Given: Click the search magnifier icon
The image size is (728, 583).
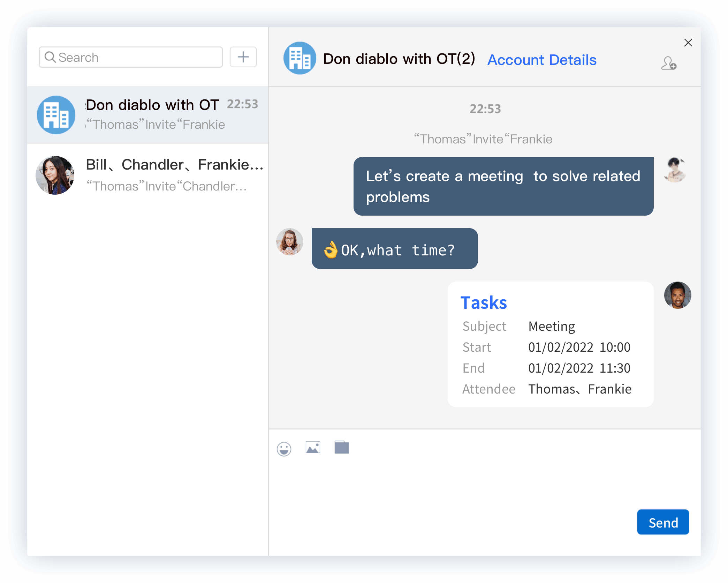Looking at the screenshot, I should 50,57.
